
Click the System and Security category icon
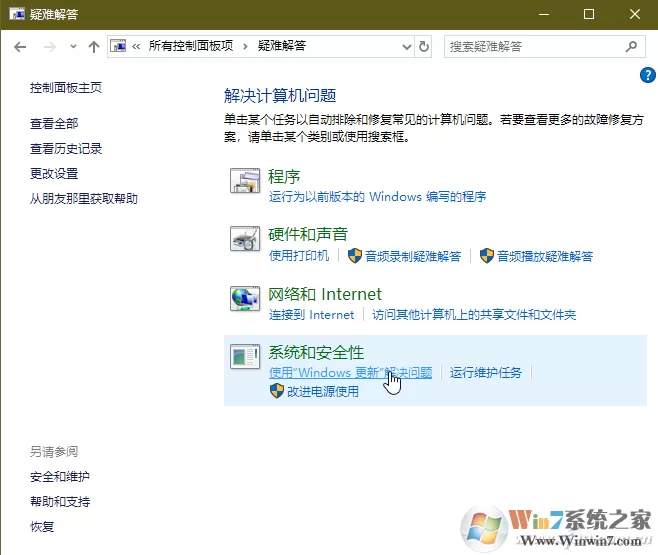[x=245, y=357]
